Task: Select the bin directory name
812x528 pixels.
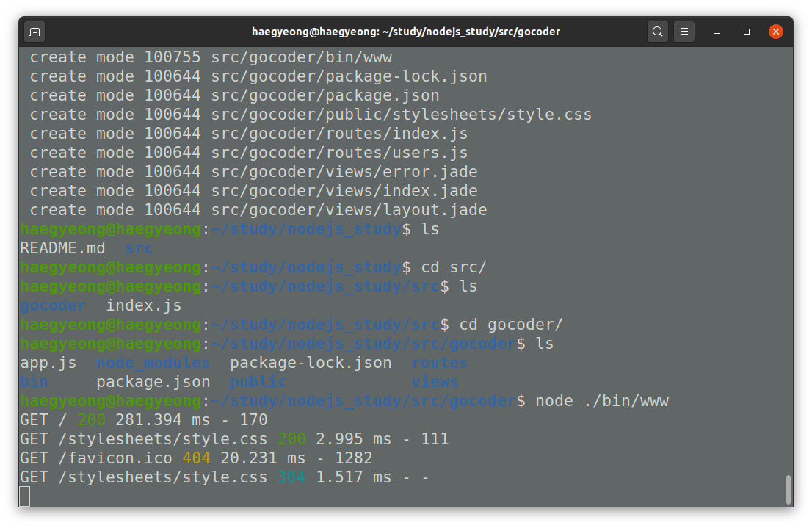Action: (x=33, y=381)
